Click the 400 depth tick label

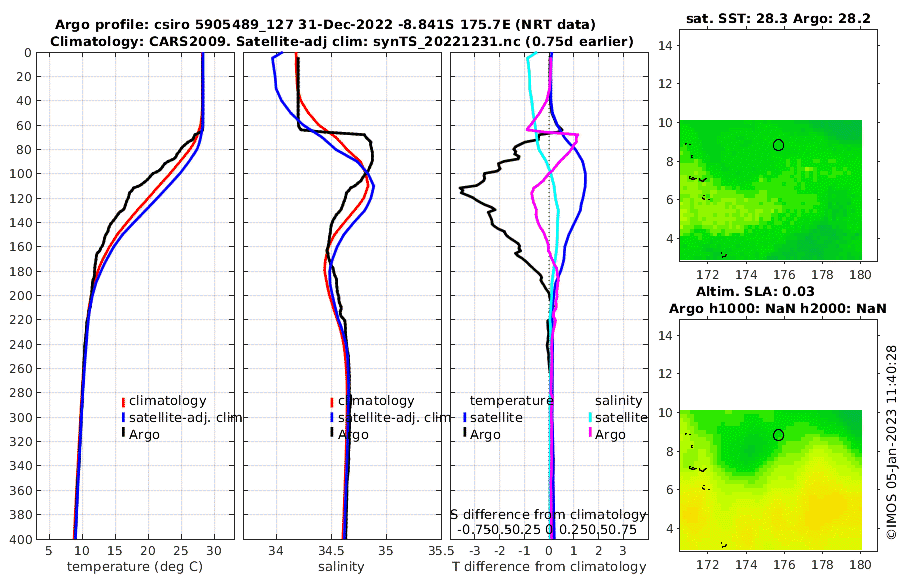[21, 539]
